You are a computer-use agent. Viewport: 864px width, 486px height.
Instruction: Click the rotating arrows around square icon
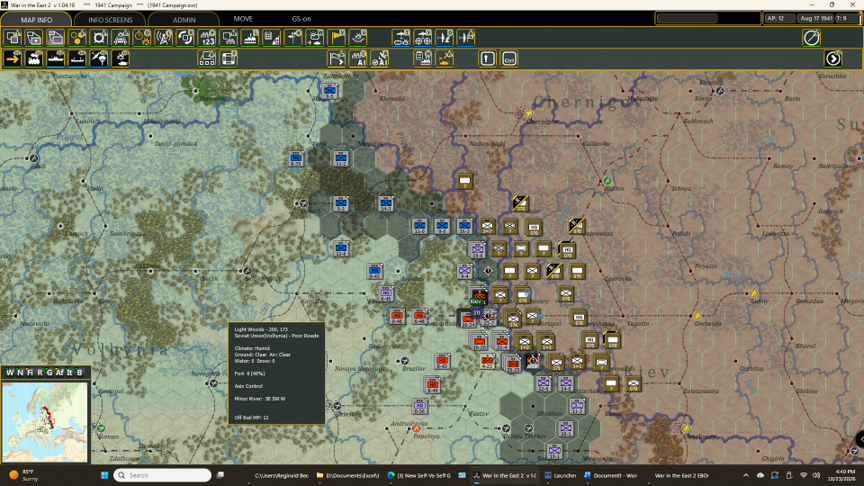(185, 38)
